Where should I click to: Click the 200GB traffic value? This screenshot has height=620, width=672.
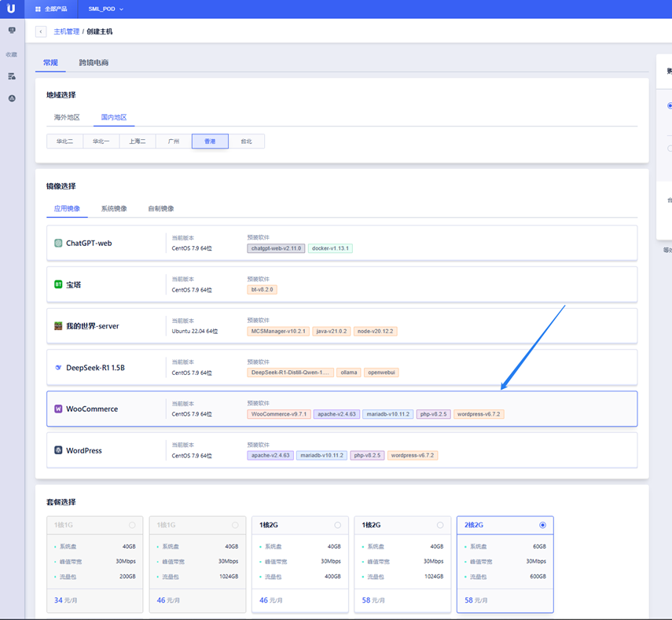(x=127, y=577)
